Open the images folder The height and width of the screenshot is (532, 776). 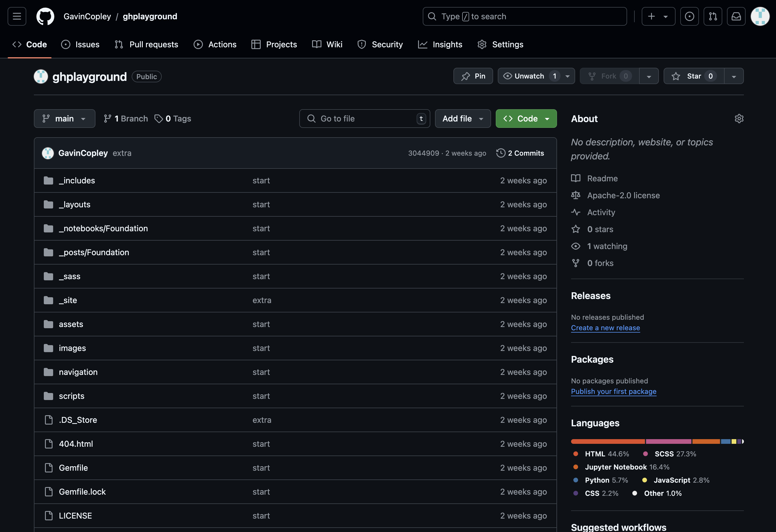coord(72,348)
